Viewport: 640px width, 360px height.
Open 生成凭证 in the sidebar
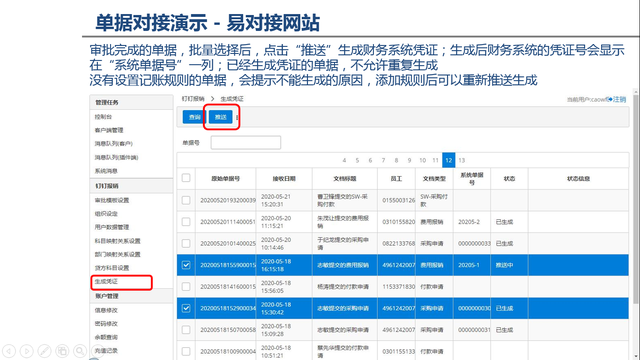coord(106,282)
